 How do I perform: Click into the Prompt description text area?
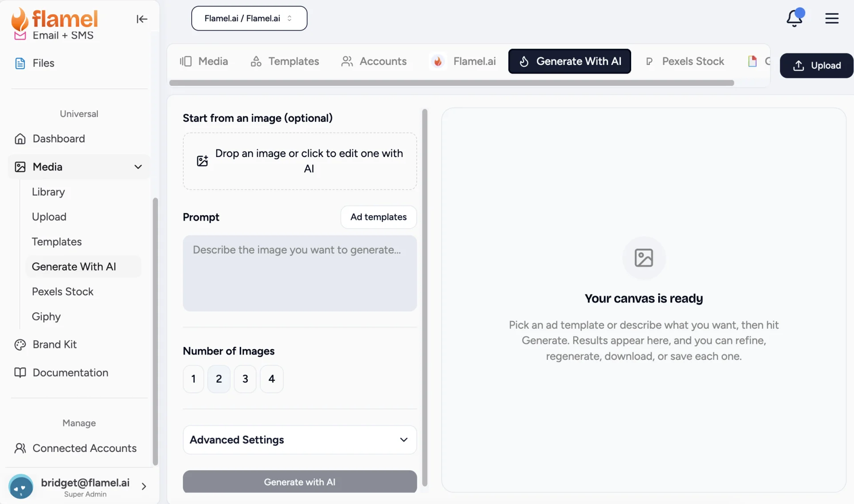300,273
